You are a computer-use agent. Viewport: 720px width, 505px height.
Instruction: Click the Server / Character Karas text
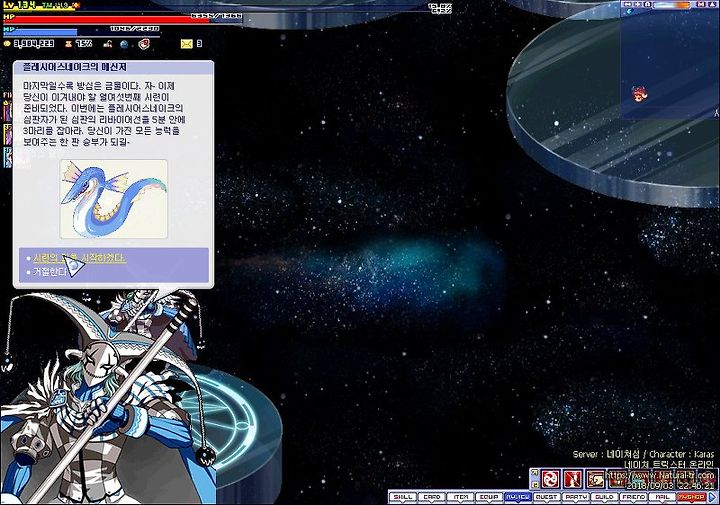[x=643, y=454]
